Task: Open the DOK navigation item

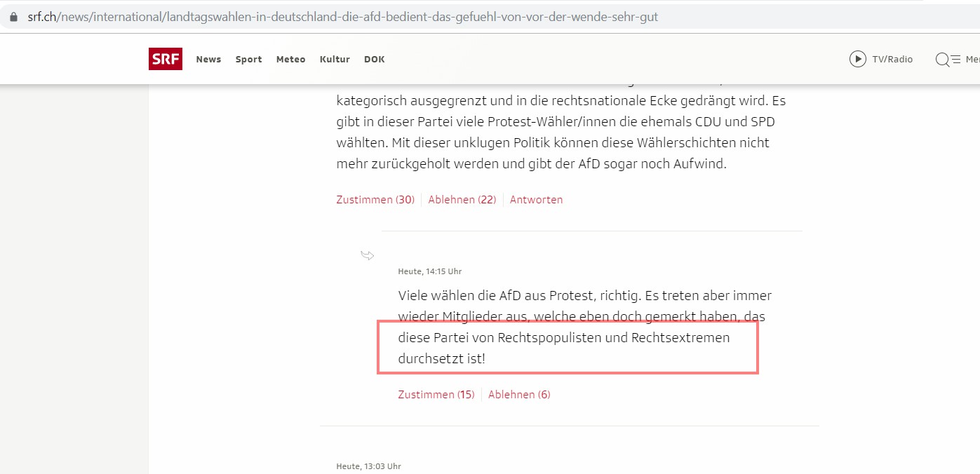Action: pos(374,60)
